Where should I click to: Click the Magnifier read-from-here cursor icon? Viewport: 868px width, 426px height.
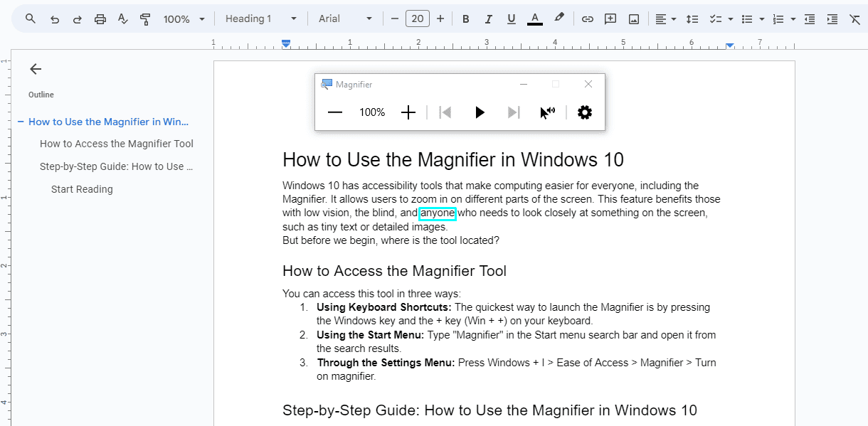[x=546, y=112]
